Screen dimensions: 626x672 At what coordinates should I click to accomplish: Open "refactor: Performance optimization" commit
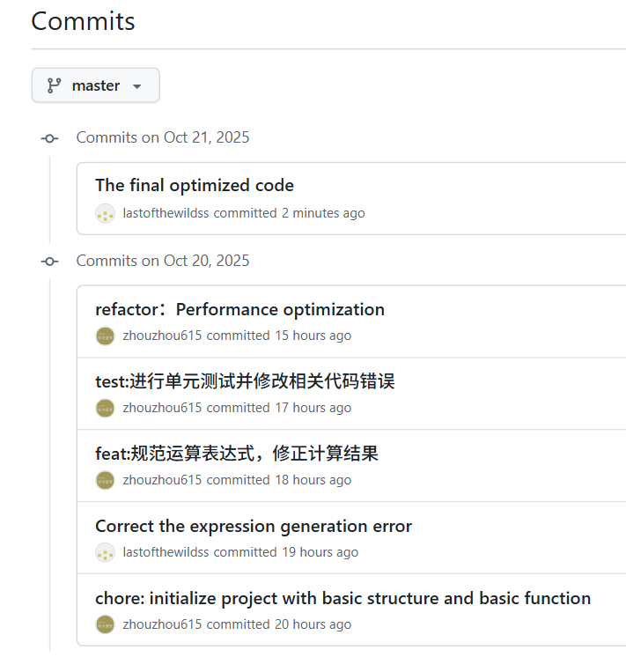(239, 309)
